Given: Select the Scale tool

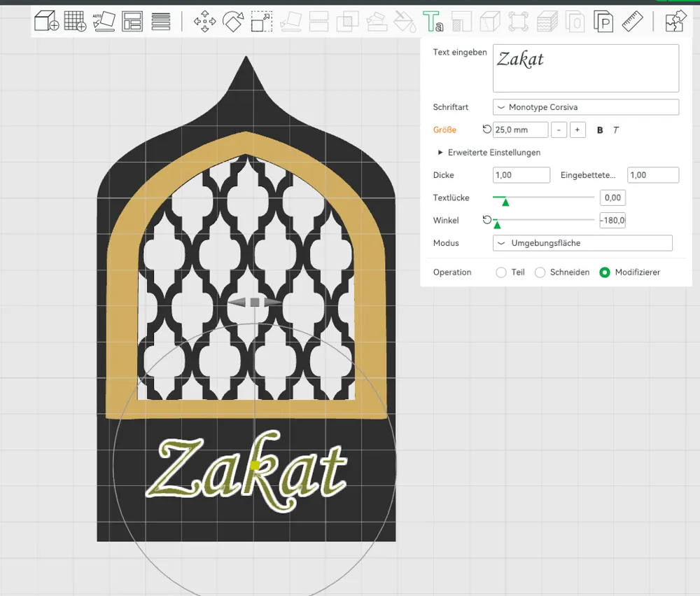Looking at the screenshot, I should point(262,21).
